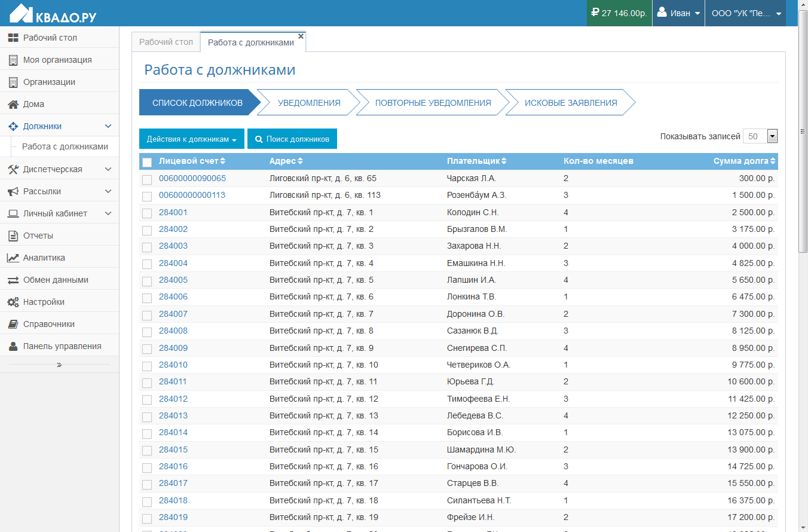This screenshot has width=808, height=532.
Task: Click the Моя организация building icon
Action: (x=13, y=60)
